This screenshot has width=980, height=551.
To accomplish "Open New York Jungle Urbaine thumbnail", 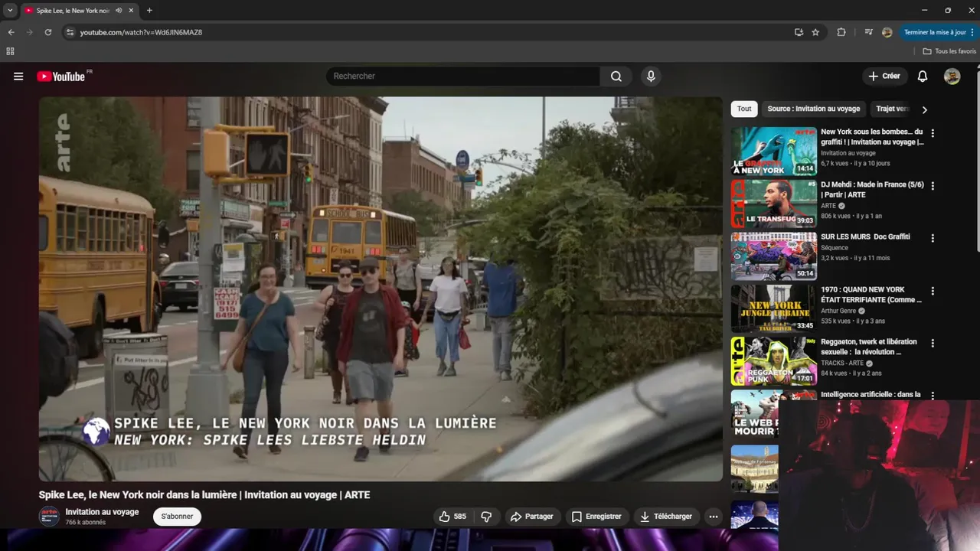I will point(773,308).
